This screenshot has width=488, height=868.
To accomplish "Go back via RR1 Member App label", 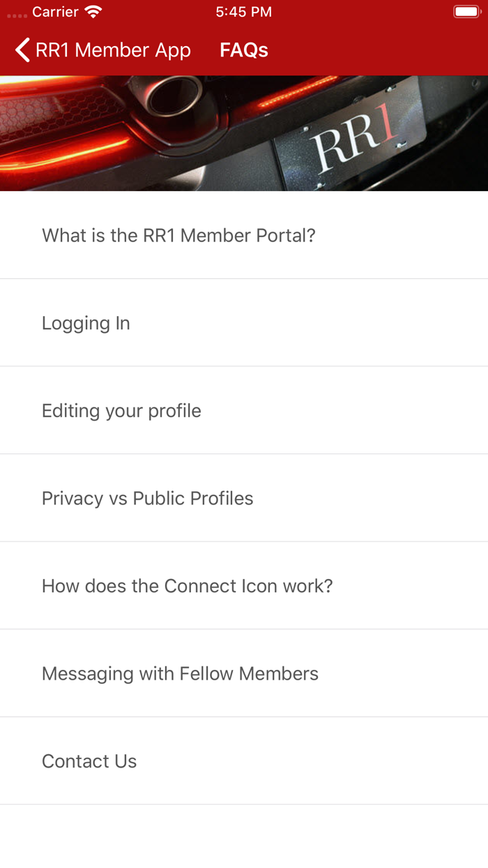I will pyautogui.click(x=113, y=50).
